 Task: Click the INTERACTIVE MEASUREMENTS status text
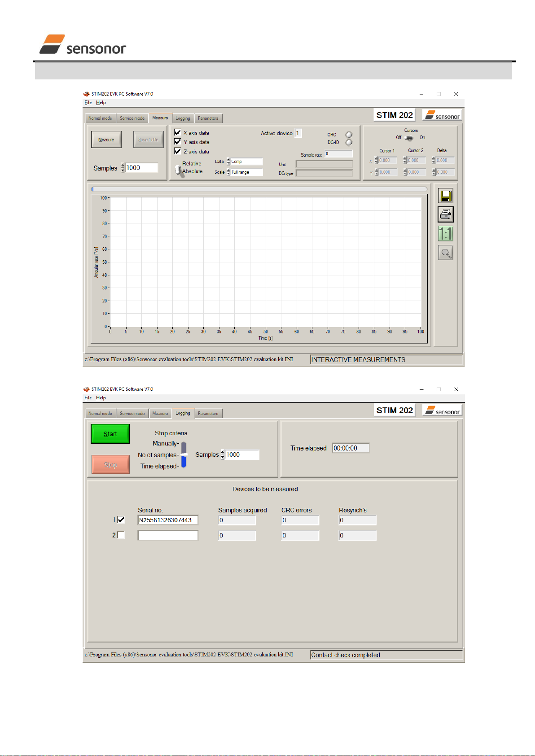[358, 360]
